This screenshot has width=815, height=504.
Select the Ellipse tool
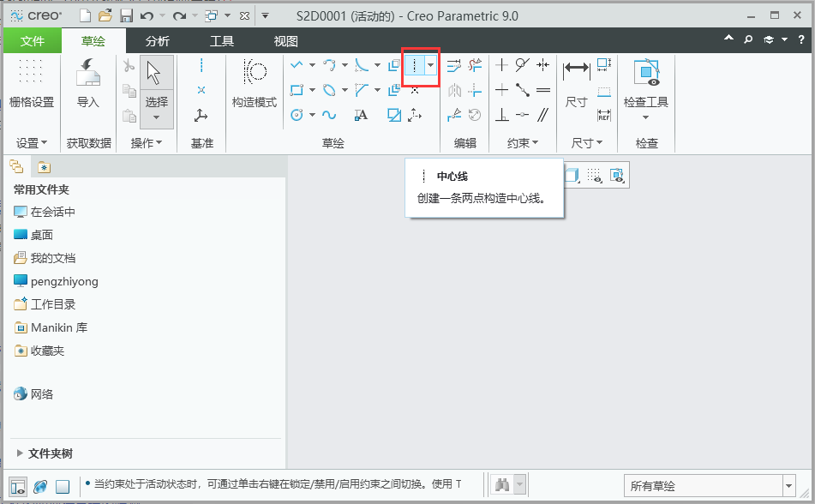tap(329, 90)
